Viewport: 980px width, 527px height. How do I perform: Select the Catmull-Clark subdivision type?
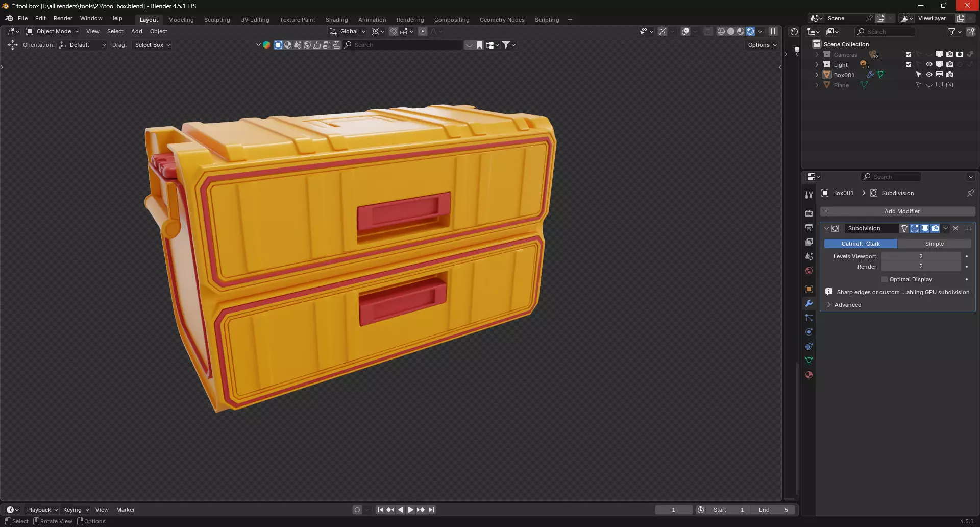tap(861, 244)
